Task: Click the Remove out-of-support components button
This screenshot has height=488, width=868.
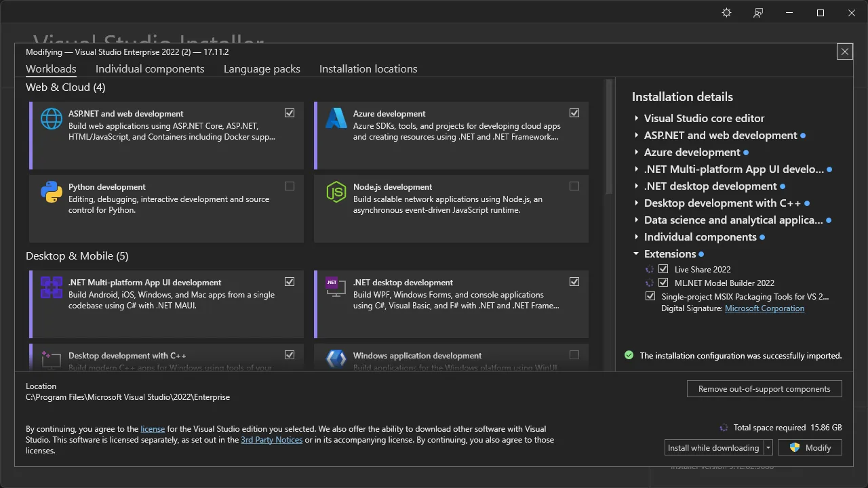Action: [764, 388]
